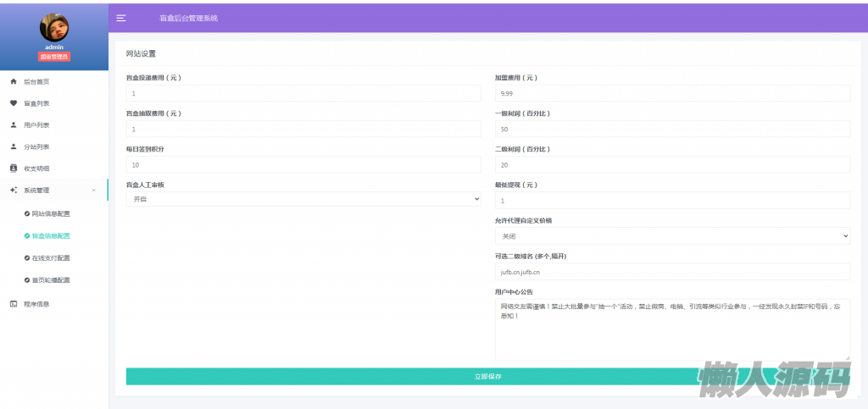Click the 每日签到积分 input field
Viewport: 868px width, 409px height.
[303, 165]
